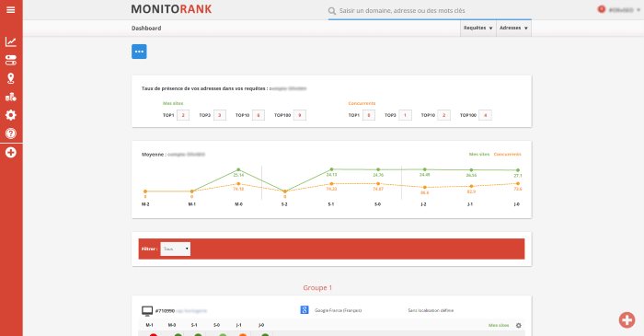Open the help question mark sidebar icon
This screenshot has width=644, height=336.
[11, 133]
